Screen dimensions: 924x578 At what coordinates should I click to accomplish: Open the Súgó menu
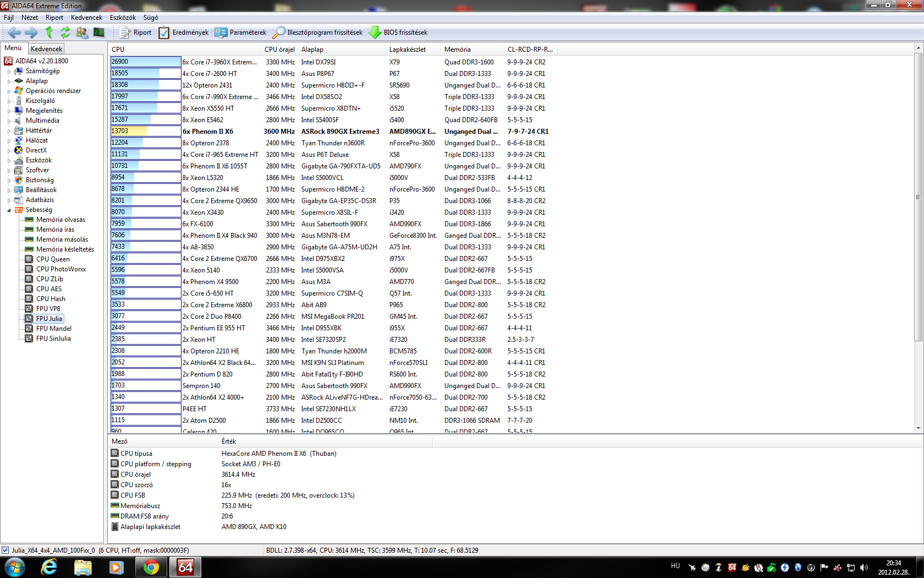click(151, 18)
